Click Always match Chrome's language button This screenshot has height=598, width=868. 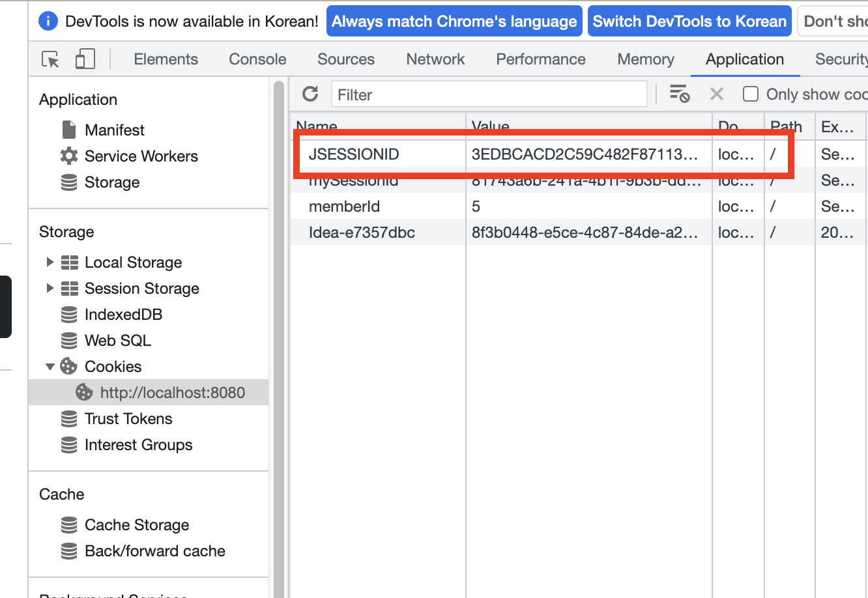point(454,21)
